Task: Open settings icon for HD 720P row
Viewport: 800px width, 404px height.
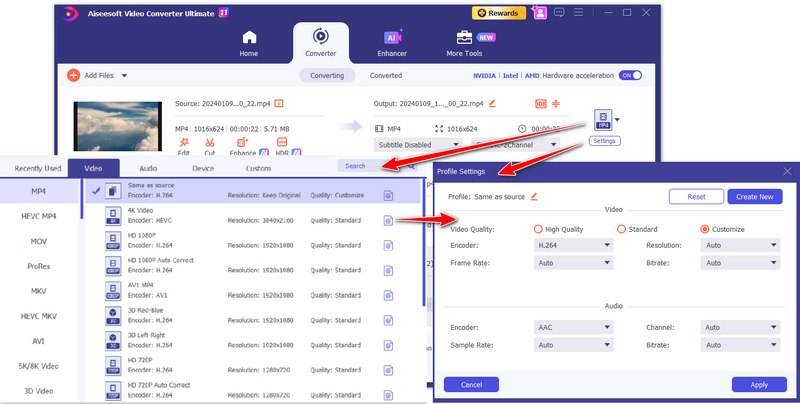Action: coord(388,370)
